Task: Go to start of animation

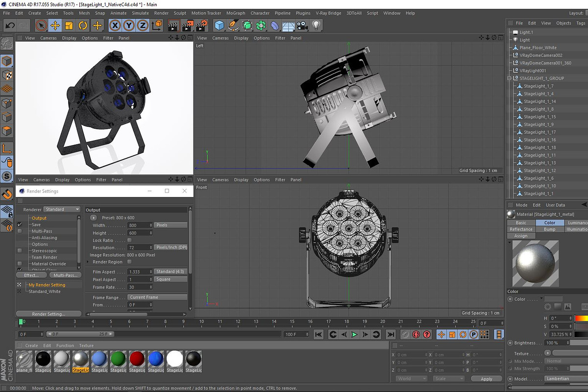Action: 318,335
